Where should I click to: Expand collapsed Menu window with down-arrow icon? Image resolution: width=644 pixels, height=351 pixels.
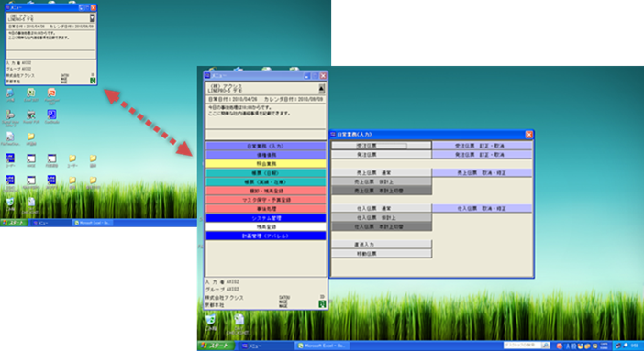click(93, 18)
